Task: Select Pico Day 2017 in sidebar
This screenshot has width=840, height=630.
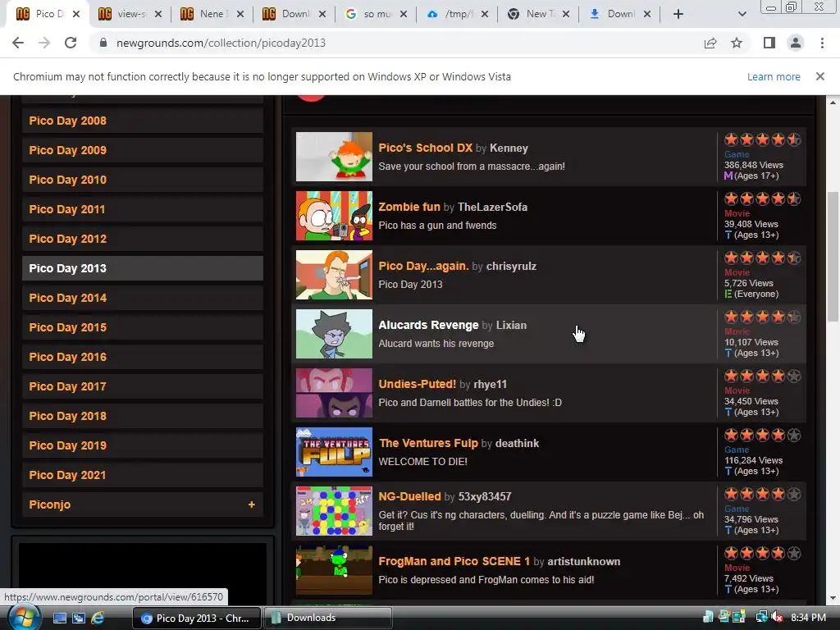Action: [x=143, y=386]
